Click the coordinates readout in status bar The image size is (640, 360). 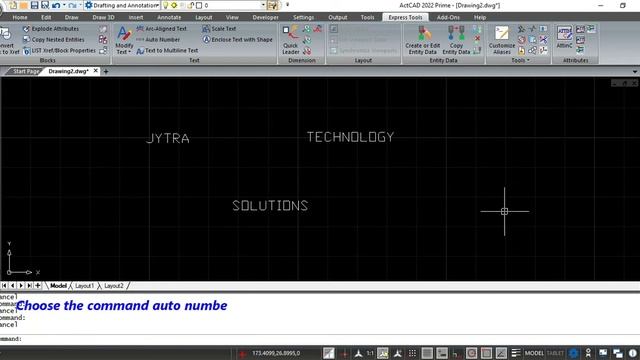click(276, 353)
